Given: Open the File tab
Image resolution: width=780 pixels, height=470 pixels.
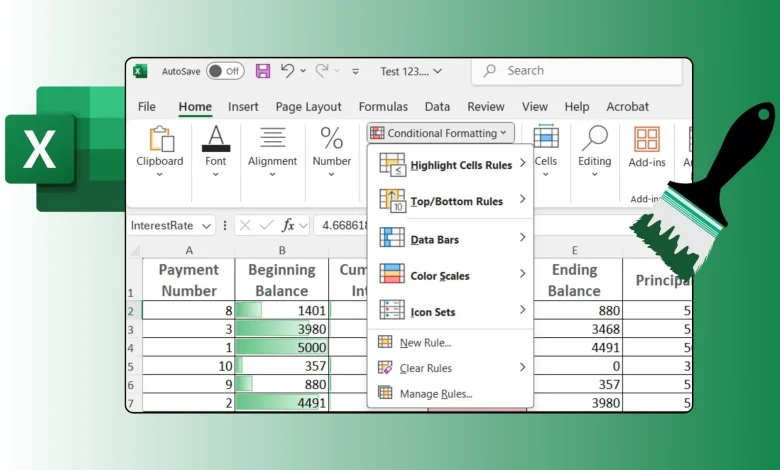Looking at the screenshot, I should point(147,106).
